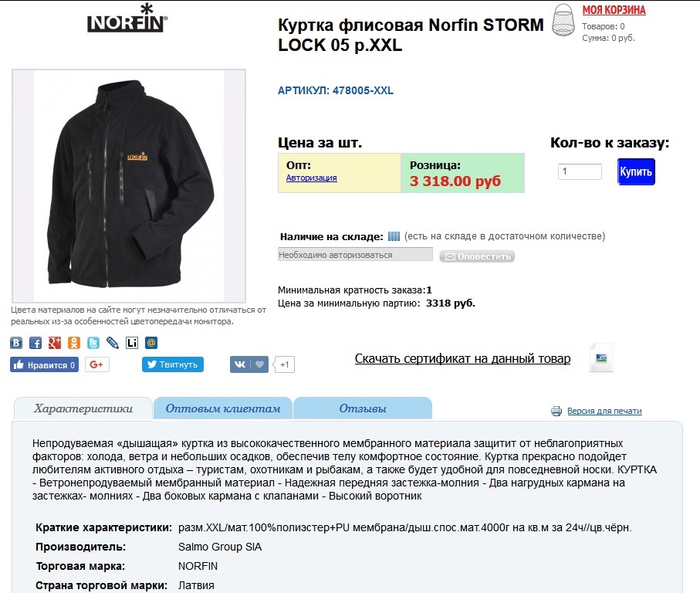The height and width of the screenshot is (593, 700).
Task: Click the printer icon
Action: (556, 411)
